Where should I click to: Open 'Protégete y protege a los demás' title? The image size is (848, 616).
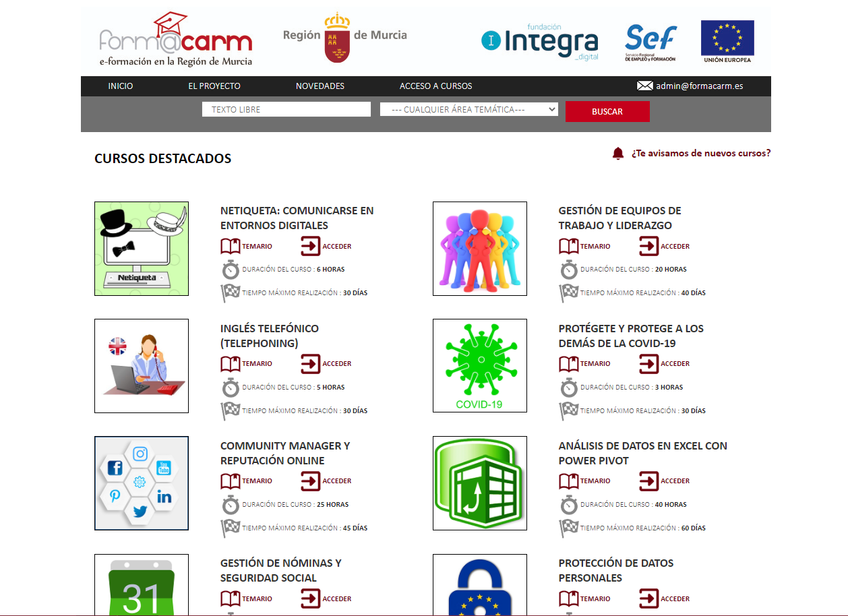[631, 336]
